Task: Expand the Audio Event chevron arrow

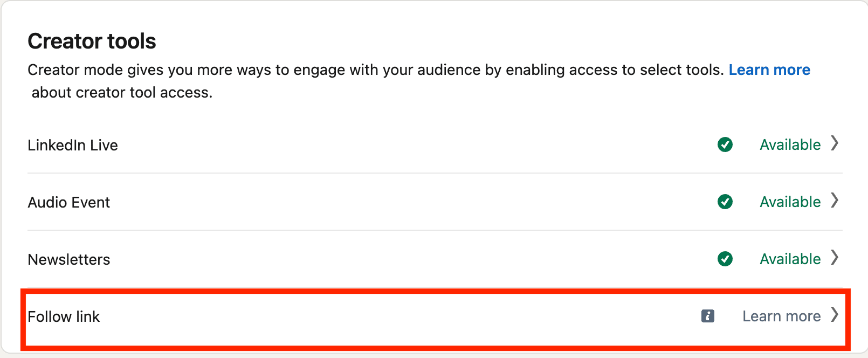Action: point(835,201)
